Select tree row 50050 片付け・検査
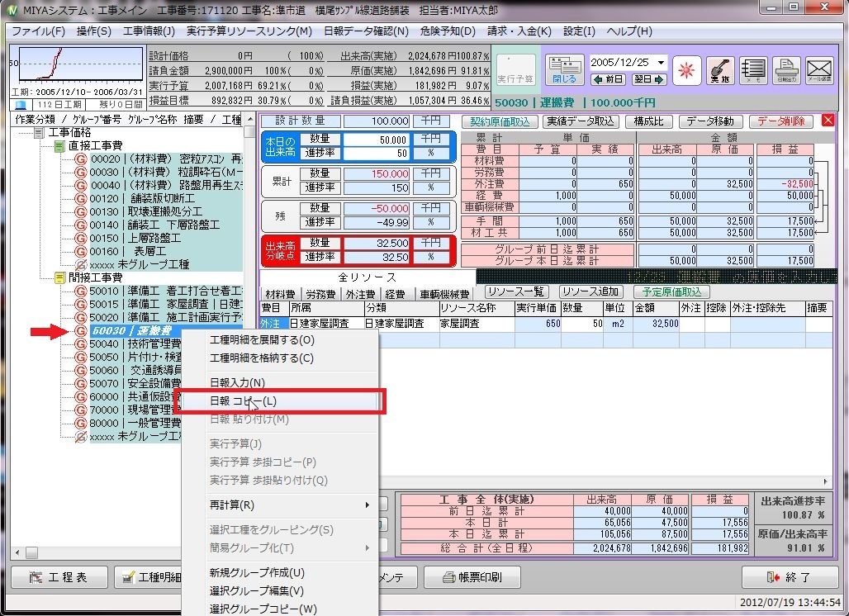Viewport: 849px width, 616px height. 136,358
